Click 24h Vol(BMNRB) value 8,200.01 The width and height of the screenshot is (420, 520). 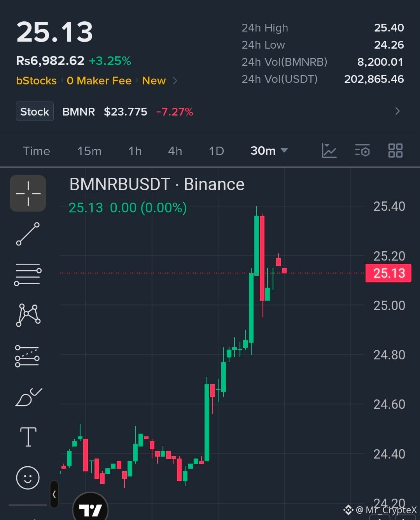[380, 62]
